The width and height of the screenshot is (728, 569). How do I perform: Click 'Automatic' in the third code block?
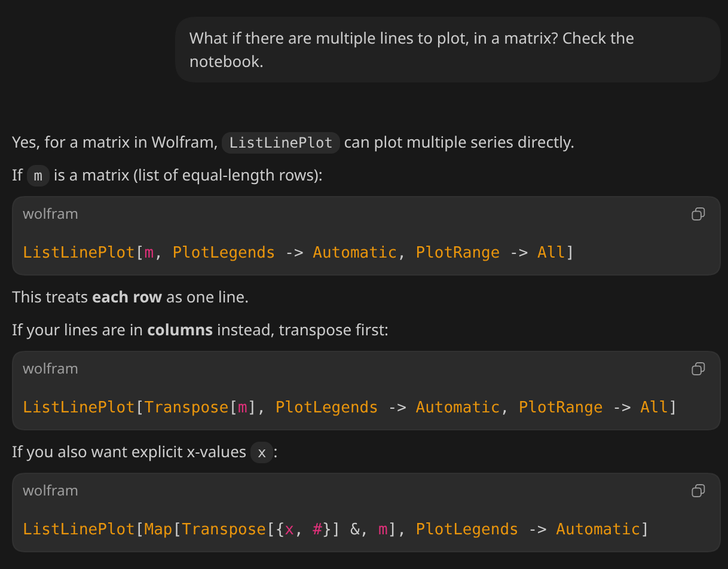(x=598, y=530)
